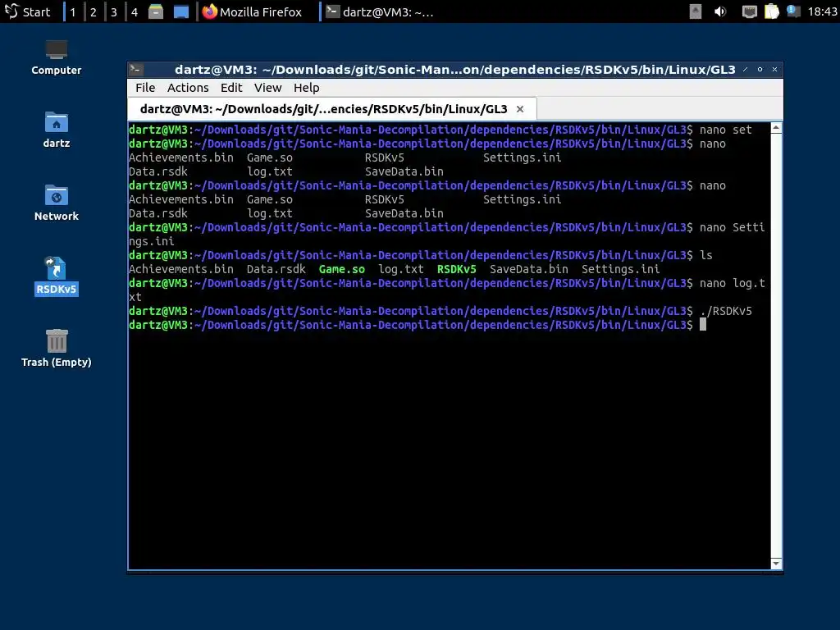Image resolution: width=840 pixels, height=630 pixels.
Task: Click the 18:43 clock
Action: click(822, 11)
